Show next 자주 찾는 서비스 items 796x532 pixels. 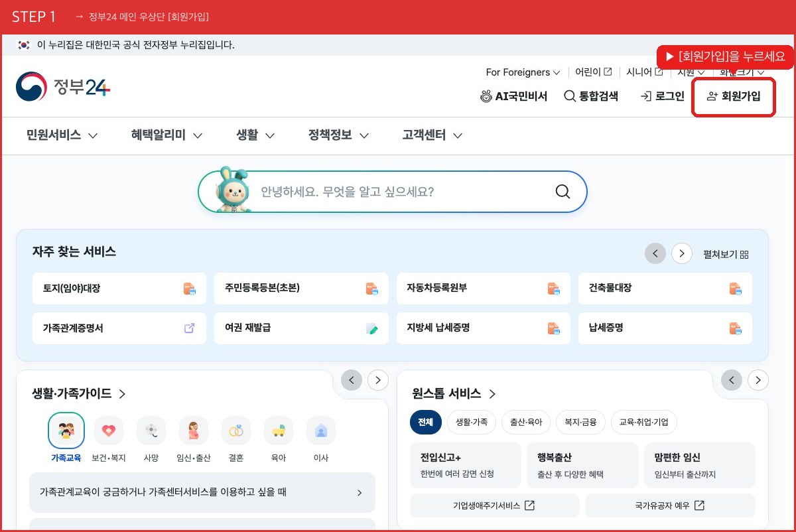(x=682, y=253)
